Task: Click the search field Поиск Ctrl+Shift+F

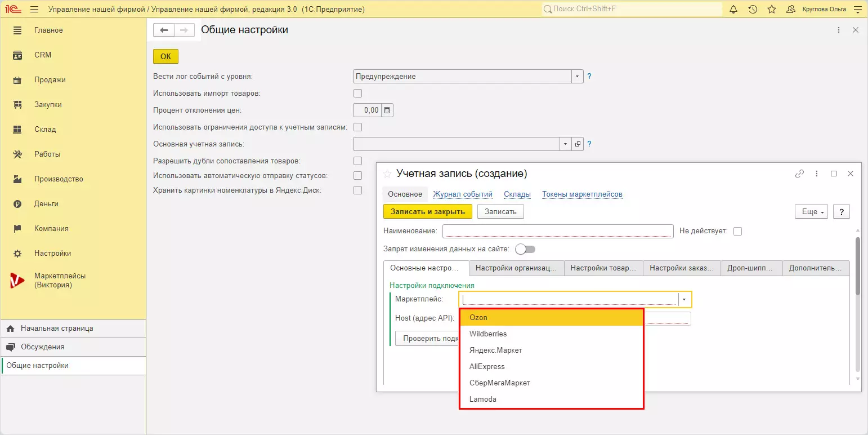Action: (632, 10)
